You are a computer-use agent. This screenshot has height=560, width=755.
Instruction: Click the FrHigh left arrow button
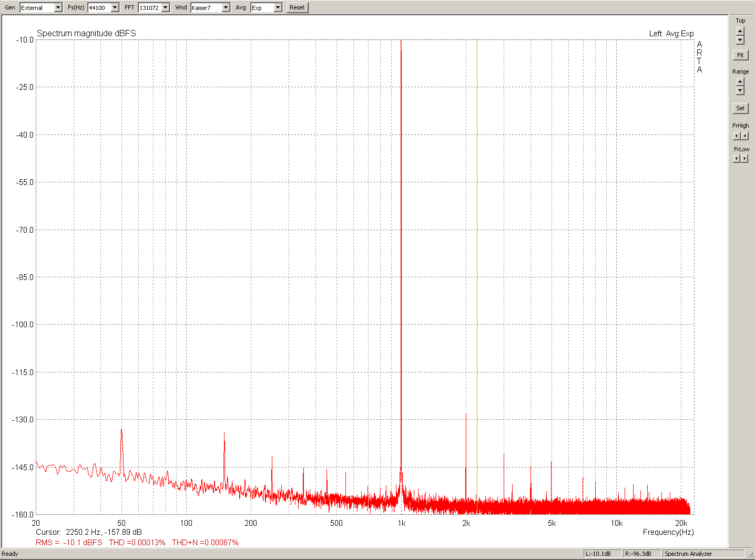pos(737,136)
